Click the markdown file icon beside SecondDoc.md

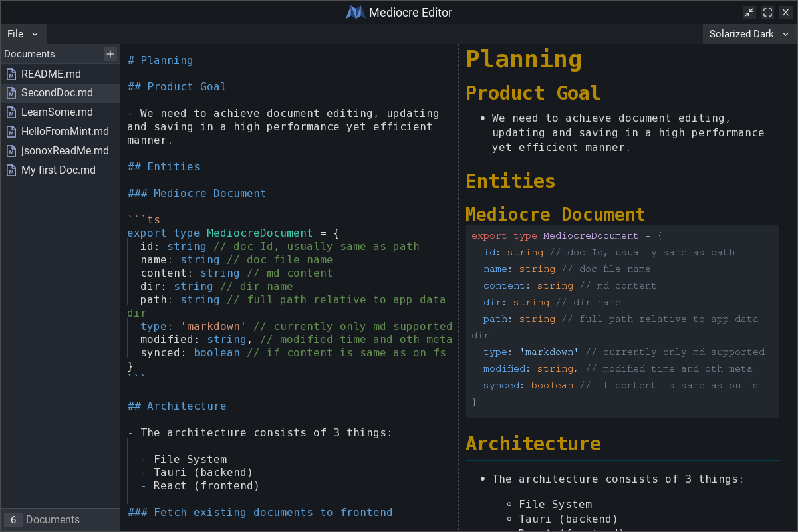click(11, 93)
